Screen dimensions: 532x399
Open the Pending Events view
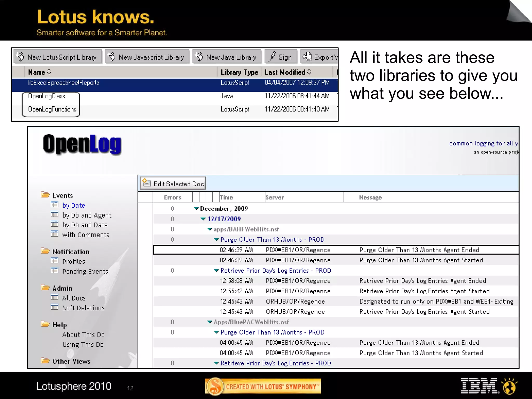tap(85, 271)
